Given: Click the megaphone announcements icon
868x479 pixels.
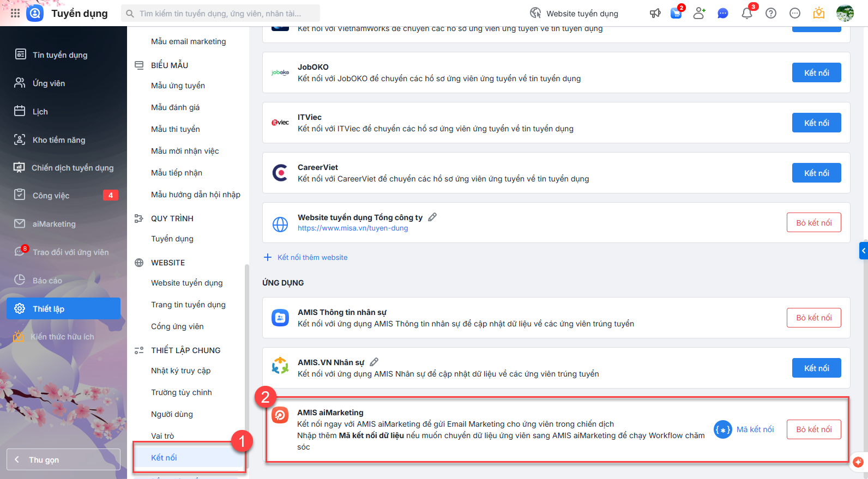Looking at the screenshot, I should [655, 13].
